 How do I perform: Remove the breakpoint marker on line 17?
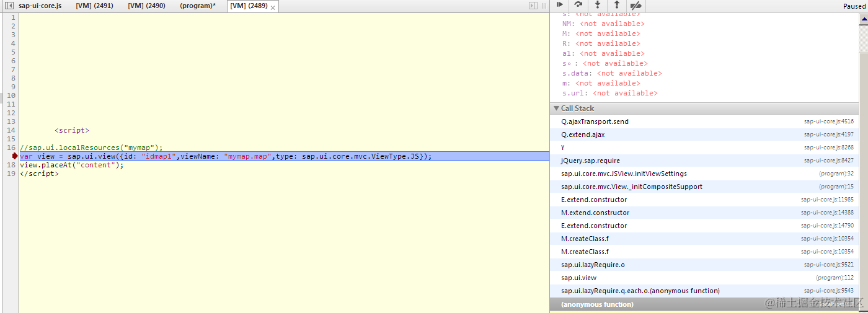pos(15,156)
